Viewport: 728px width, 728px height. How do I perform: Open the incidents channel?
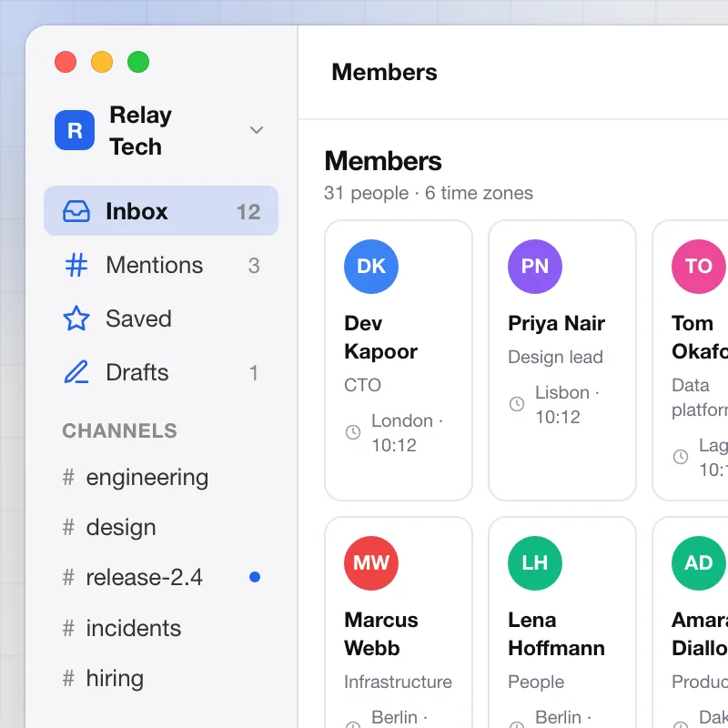click(x=161, y=628)
